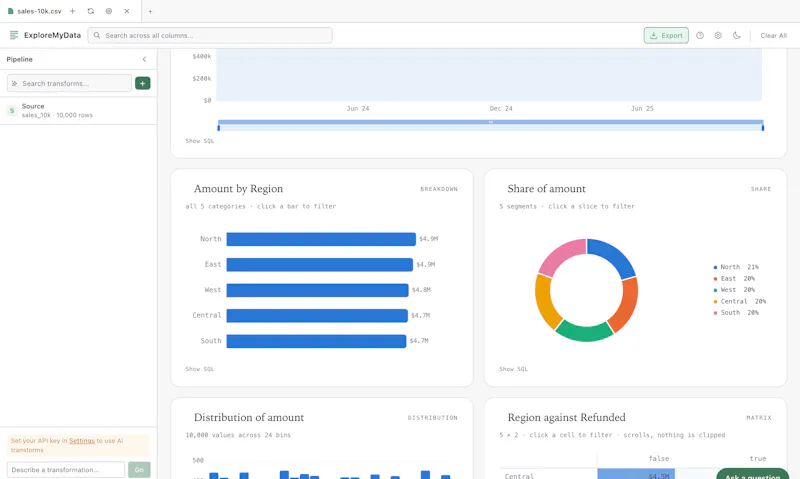Click the Central 20% legend entry
Screen dimensions: 800x479
(x=739, y=301)
